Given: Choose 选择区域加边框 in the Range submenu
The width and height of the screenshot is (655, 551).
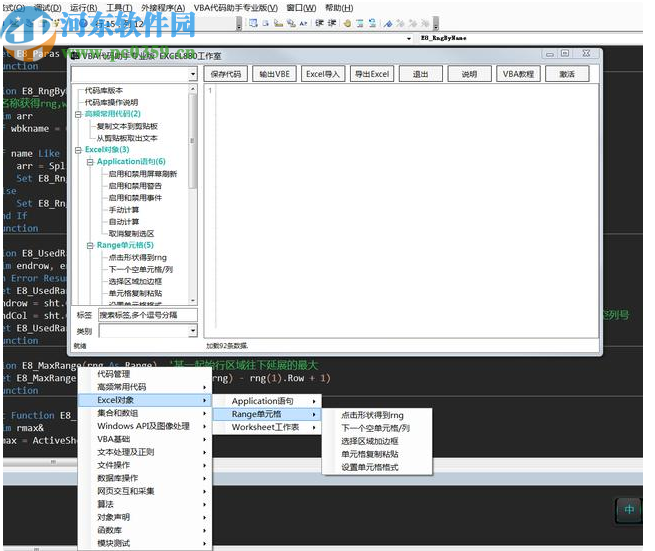Looking at the screenshot, I should tap(378, 441).
